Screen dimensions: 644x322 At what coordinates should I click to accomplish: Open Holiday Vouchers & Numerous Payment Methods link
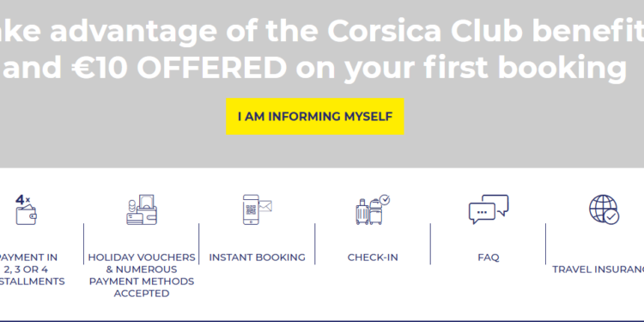click(x=142, y=275)
